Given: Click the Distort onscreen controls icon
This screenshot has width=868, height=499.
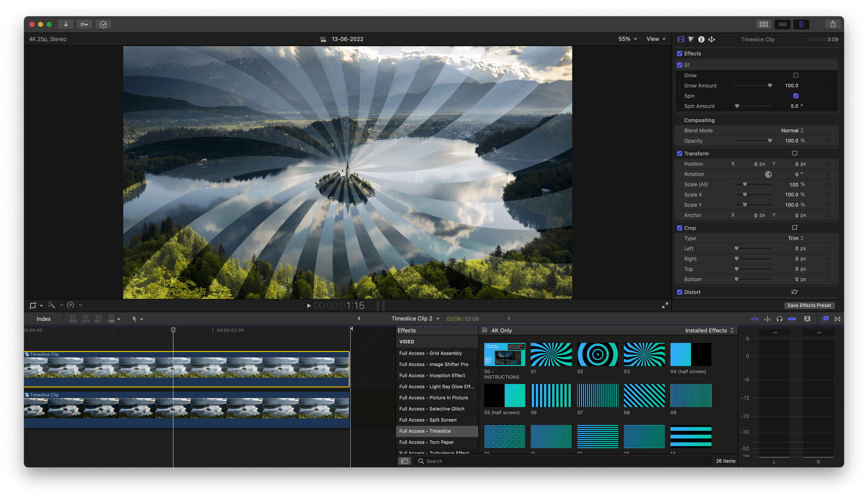Looking at the screenshot, I should [x=794, y=292].
